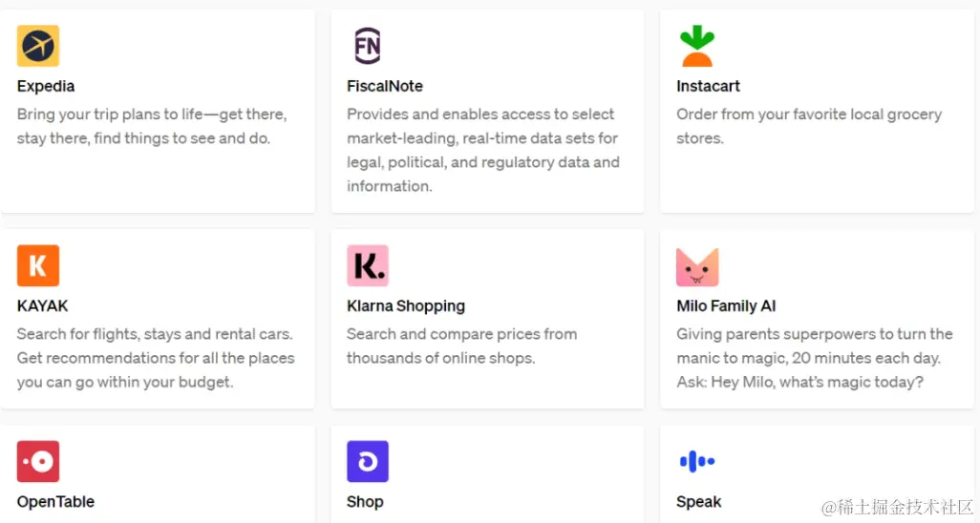Viewport: 980px width, 523px height.
Task: Click the Expedia trip plans description
Action: (152, 126)
